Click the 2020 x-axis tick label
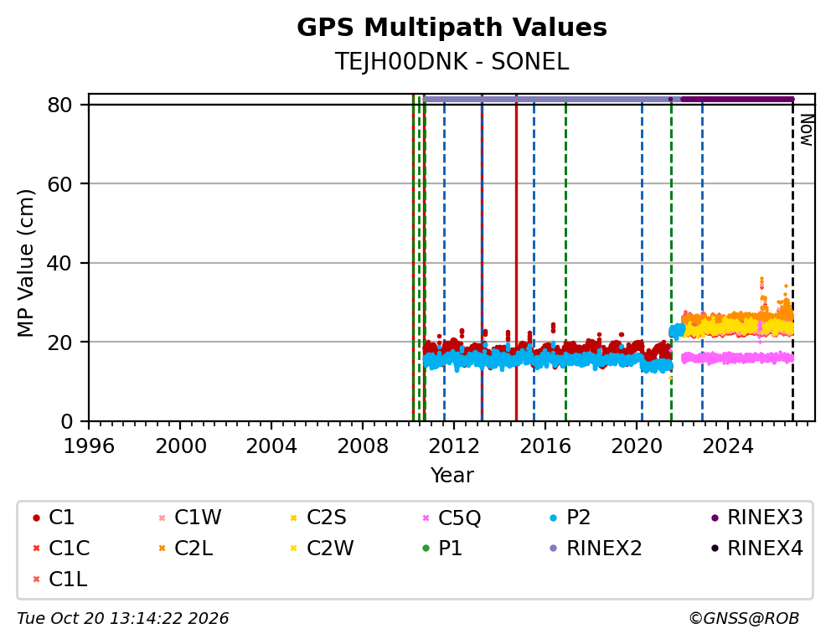The height and width of the screenshot is (644, 831). 637,446
